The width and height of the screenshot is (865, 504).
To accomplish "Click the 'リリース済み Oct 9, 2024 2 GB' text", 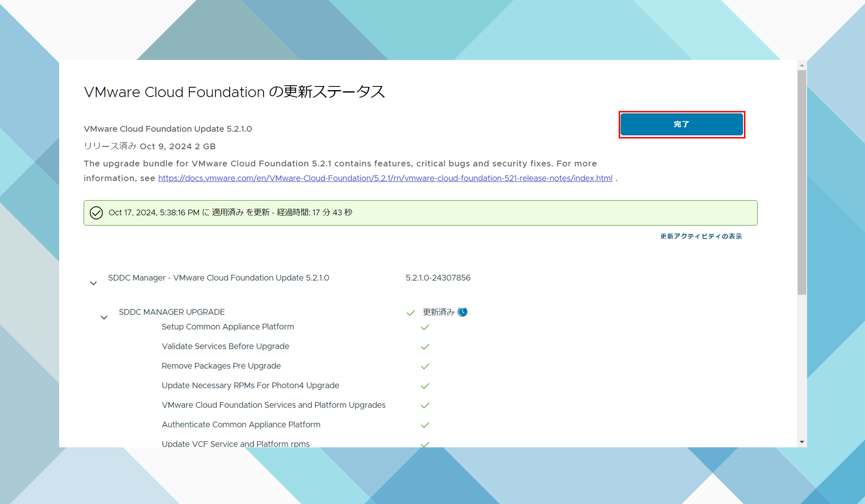I will tap(150, 146).
